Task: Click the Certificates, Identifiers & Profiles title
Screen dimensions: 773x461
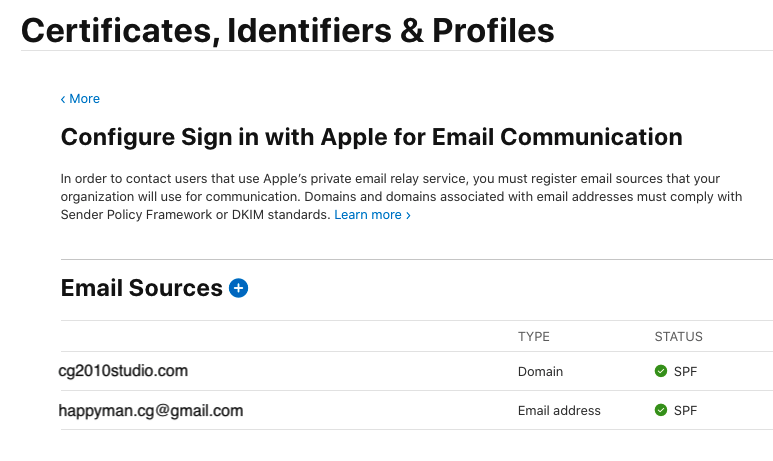Action: click(287, 30)
